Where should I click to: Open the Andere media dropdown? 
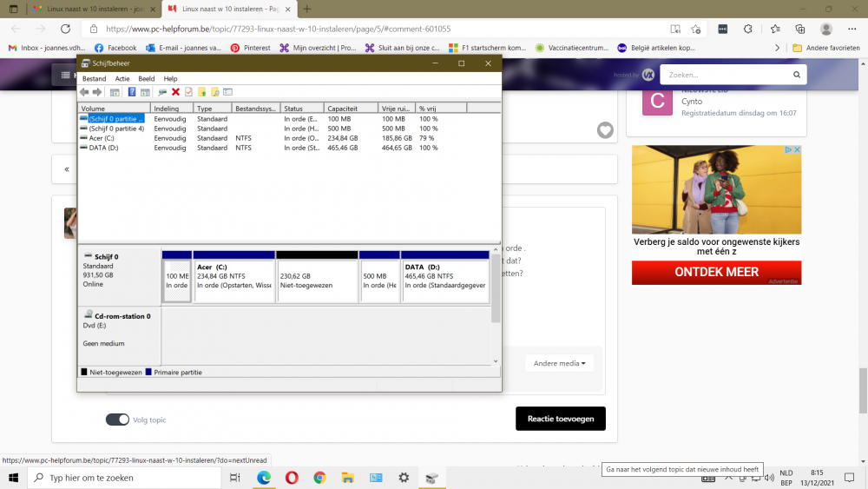(559, 363)
